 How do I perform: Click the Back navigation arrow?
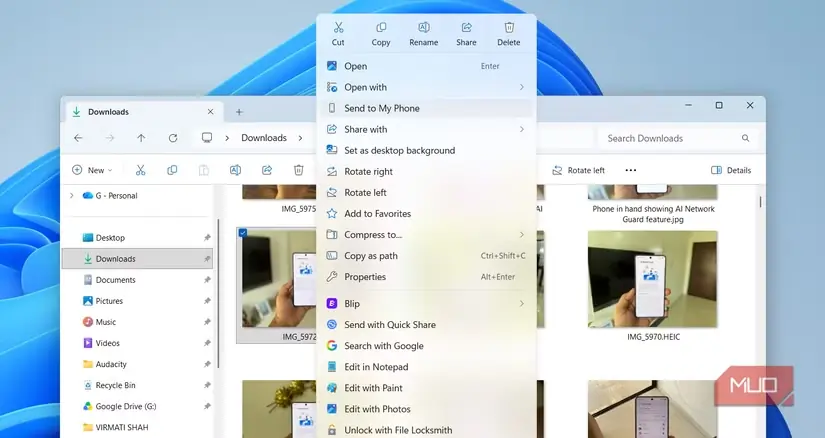click(x=78, y=138)
